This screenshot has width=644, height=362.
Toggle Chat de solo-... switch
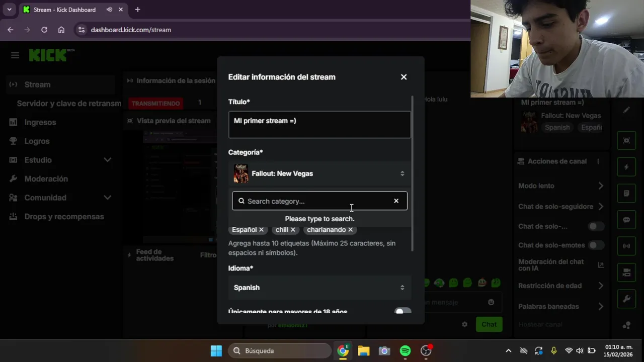pyautogui.click(x=596, y=226)
